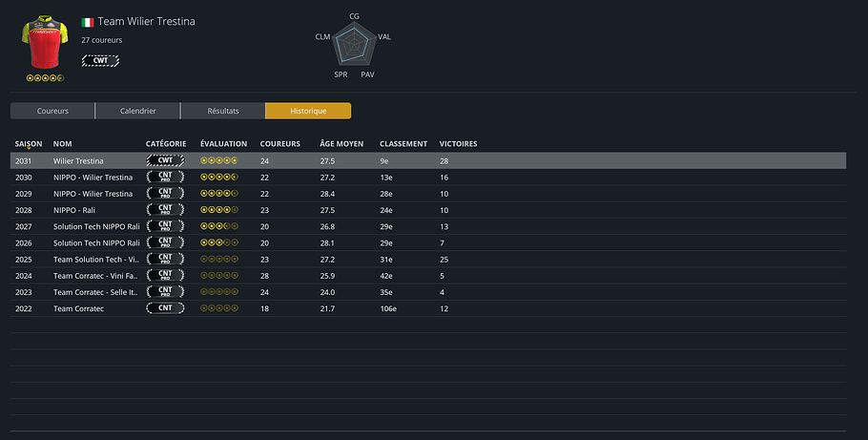Image resolution: width=868 pixels, height=440 pixels.
Task: Click the Âge moyen column header
Action: tap(341, 144)
